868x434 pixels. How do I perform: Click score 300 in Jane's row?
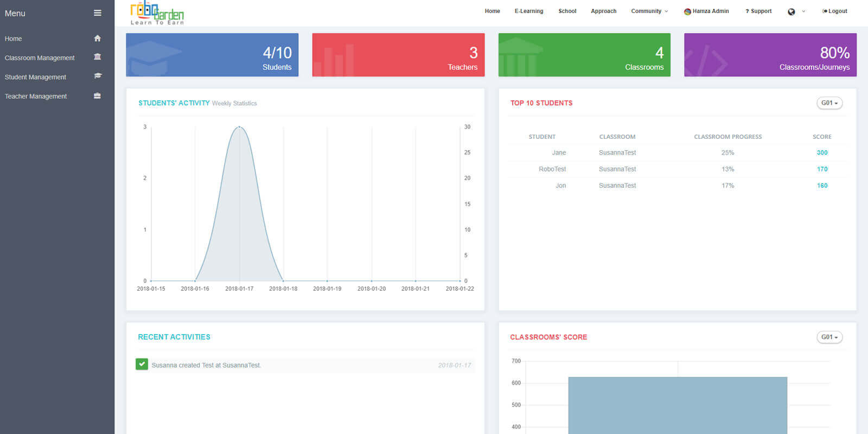pos(822,153)
